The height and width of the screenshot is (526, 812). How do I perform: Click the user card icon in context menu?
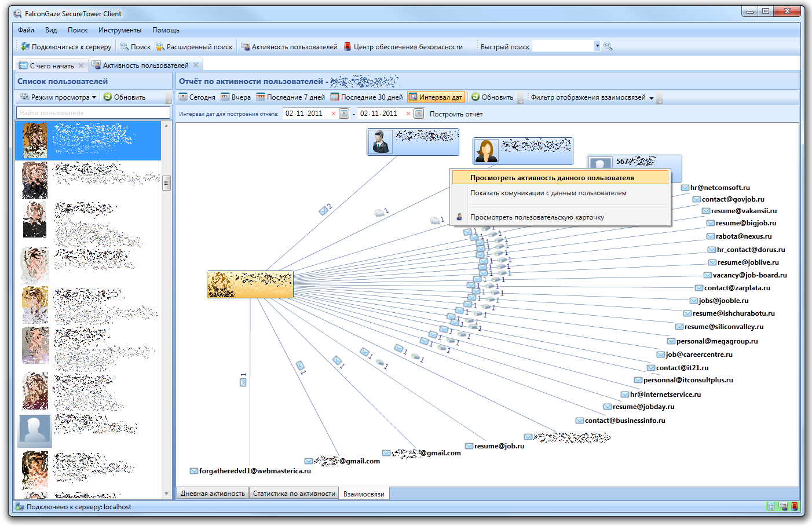coord(459,217)
